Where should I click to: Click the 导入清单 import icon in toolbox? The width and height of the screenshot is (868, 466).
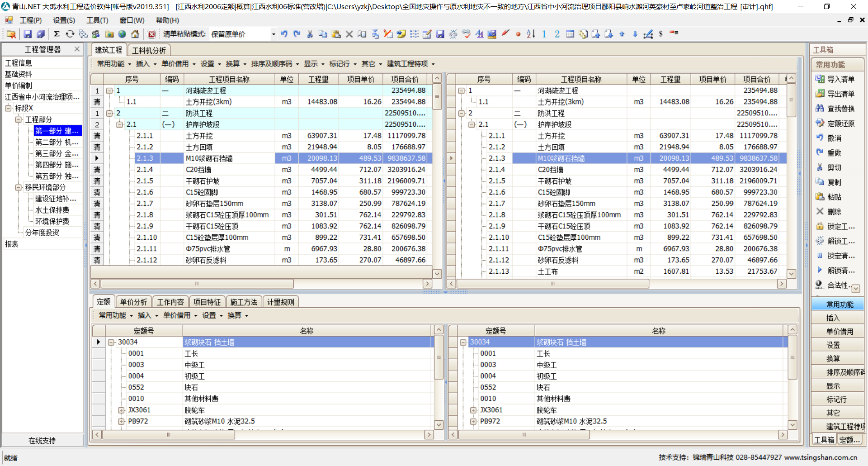click(x=820, y=79)
